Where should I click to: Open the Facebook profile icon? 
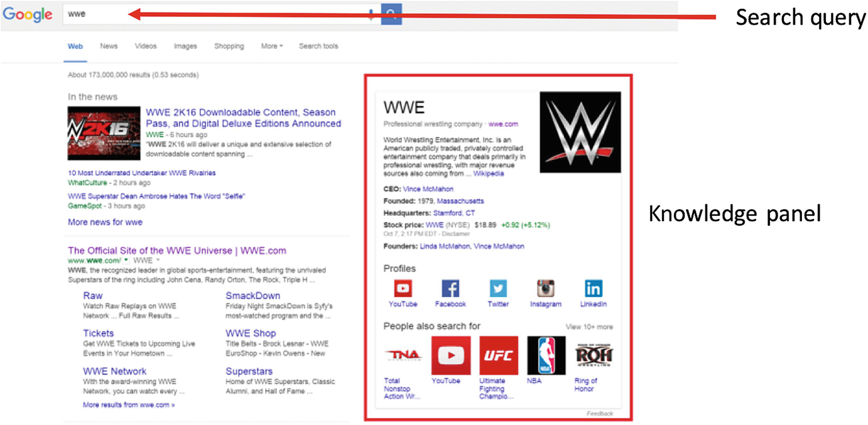tap(450, 288)
